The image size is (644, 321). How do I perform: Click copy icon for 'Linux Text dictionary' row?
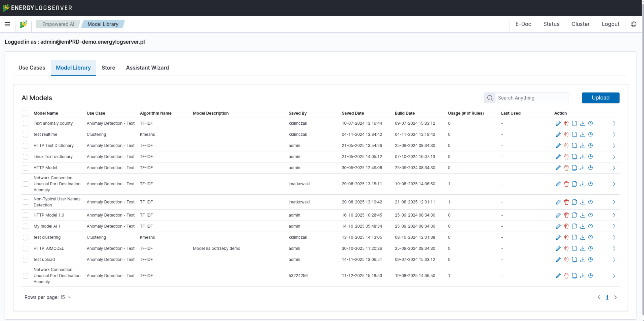(574, 157)
